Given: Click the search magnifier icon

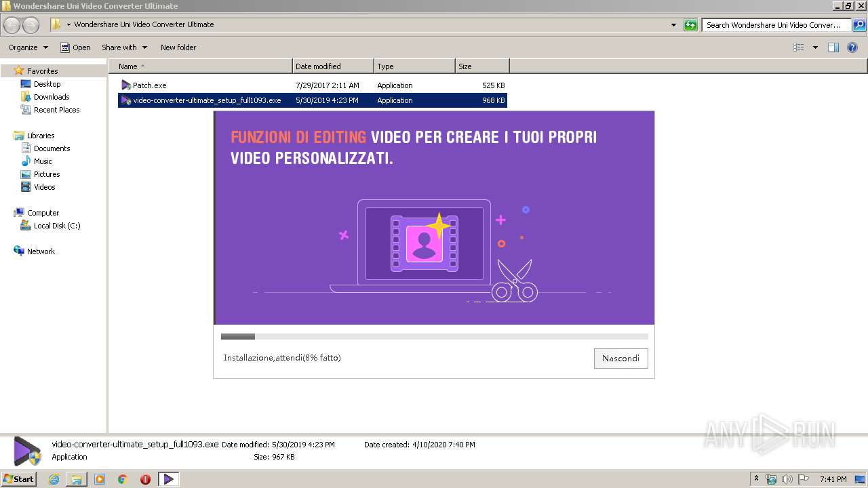Looking at the screenshot, I should 859,25.
